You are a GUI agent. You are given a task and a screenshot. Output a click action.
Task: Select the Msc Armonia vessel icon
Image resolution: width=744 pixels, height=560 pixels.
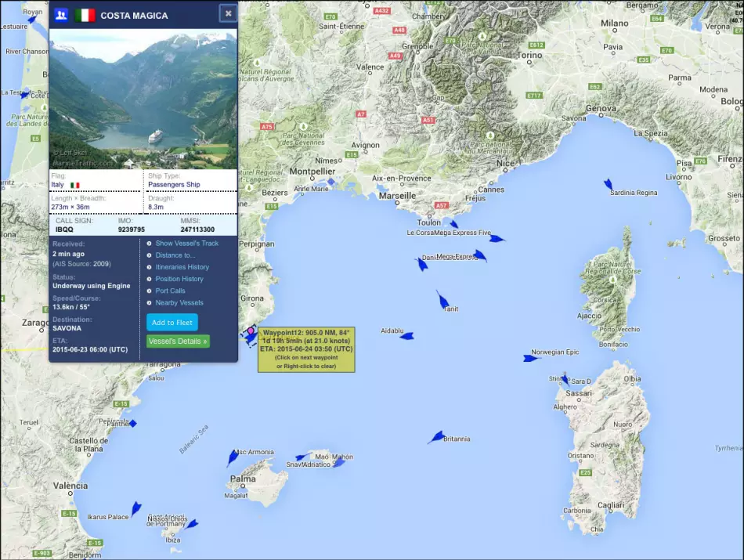(x=233, y=458)
